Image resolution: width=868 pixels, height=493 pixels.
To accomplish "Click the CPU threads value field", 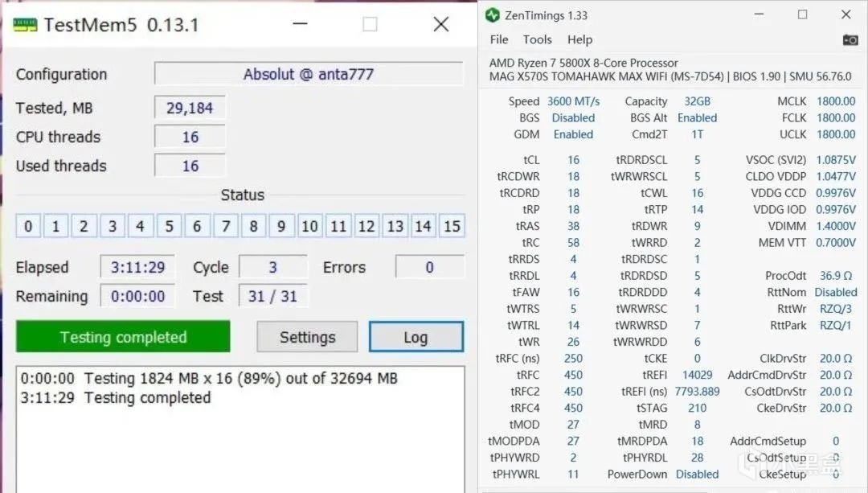I will (x=190, y=137).
